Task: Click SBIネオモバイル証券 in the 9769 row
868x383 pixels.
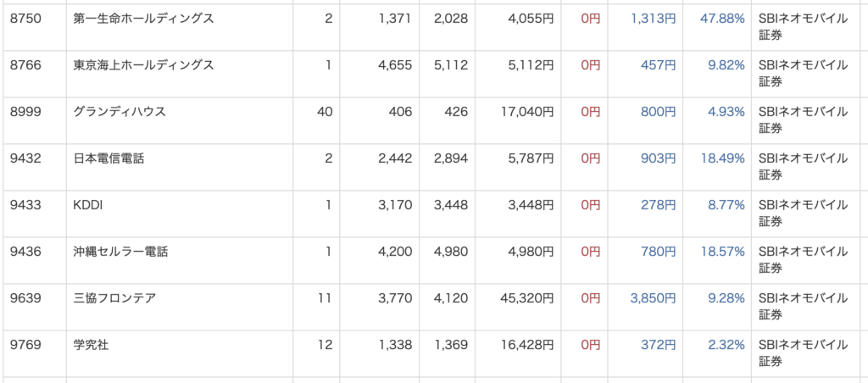Action: [x=803, y=353]
